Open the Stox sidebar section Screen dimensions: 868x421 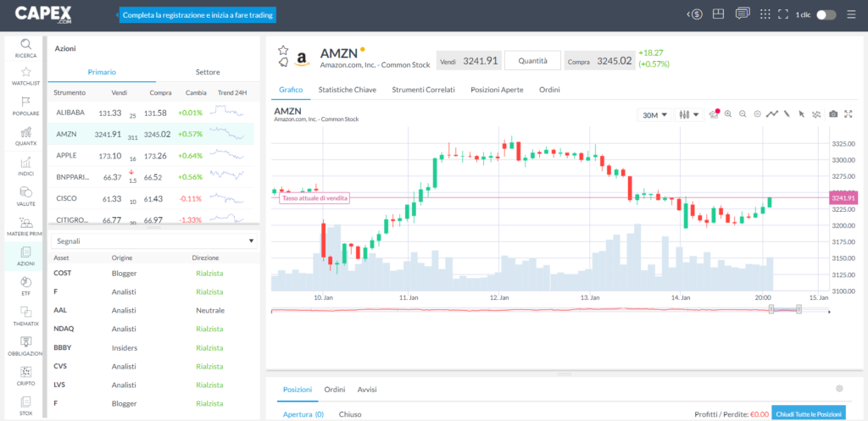[x=26, y=406]
